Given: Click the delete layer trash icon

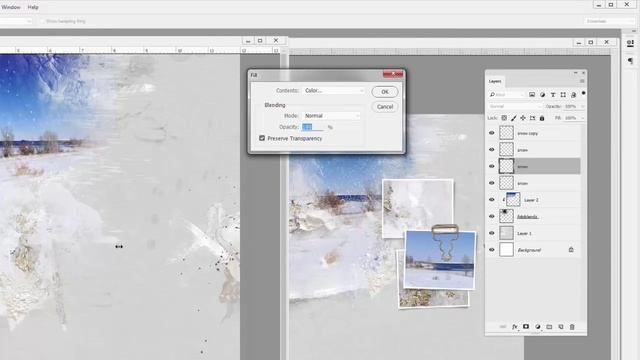Looking at the screenshot, I should 572,327.
